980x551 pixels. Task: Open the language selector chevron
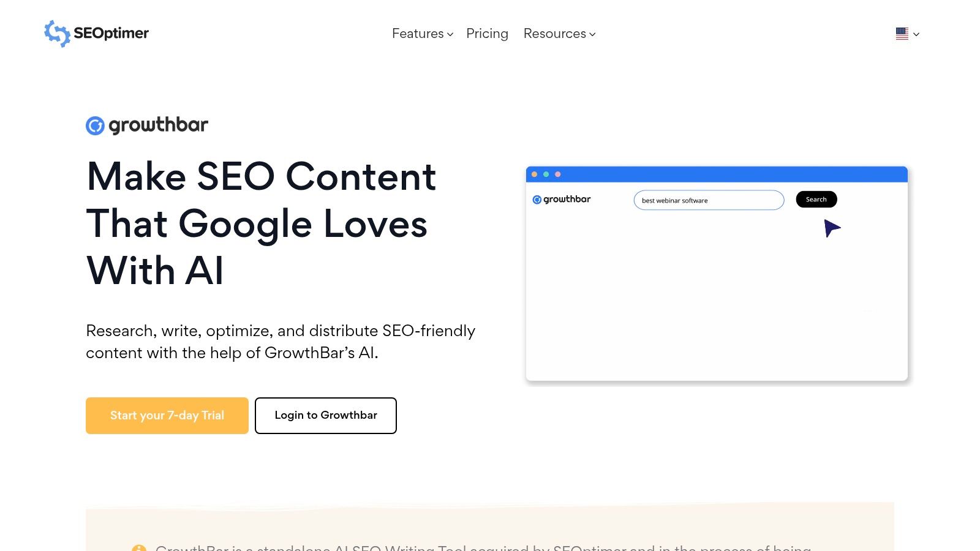pos(916,34)
